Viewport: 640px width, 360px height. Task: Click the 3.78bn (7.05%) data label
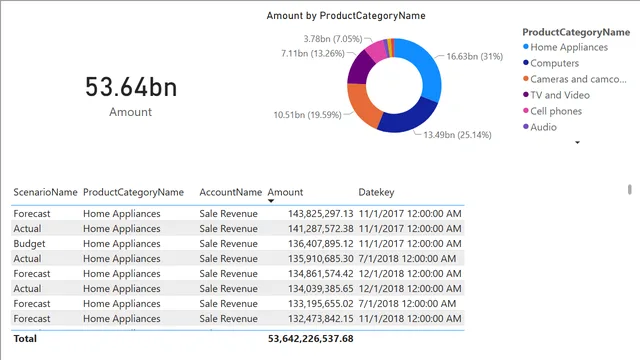click(x=333, y=39)
